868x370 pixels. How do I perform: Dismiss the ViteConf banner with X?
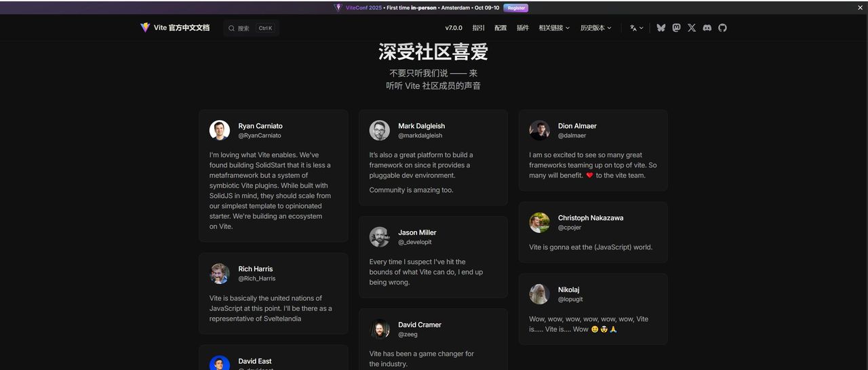[861, 7]
